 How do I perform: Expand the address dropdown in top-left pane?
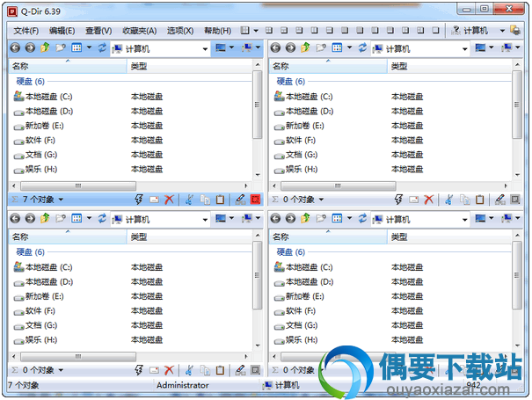click(x=205, y=49)
